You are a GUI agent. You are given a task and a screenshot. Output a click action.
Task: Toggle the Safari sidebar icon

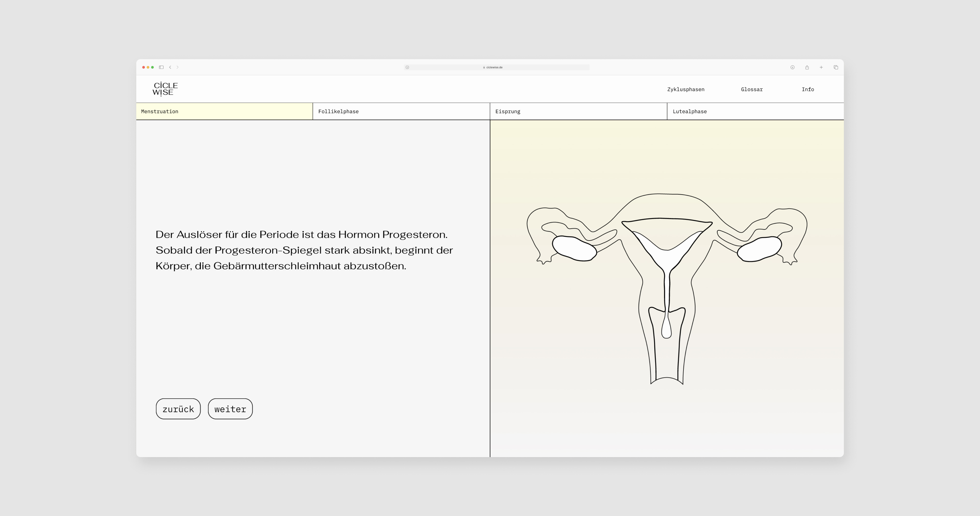point(161,67)
